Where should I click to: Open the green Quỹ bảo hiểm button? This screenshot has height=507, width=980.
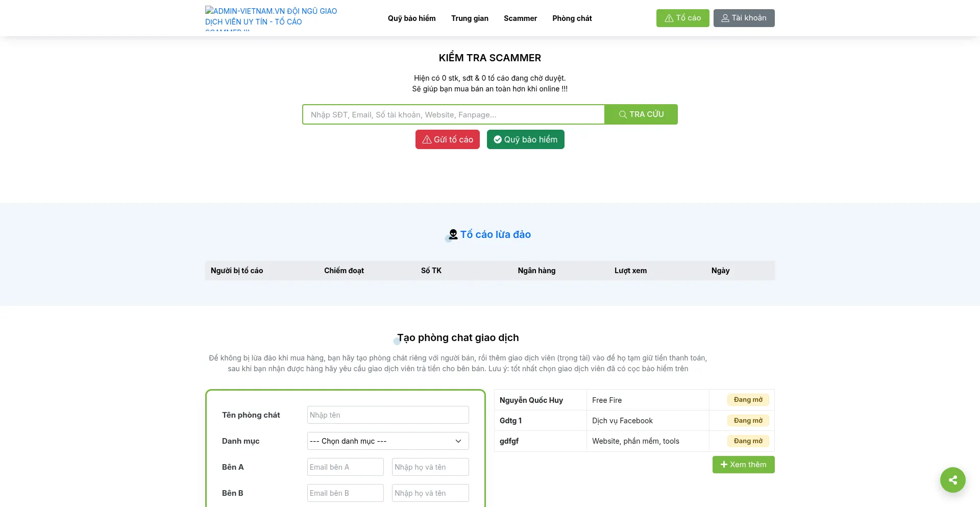click(525, 139)
